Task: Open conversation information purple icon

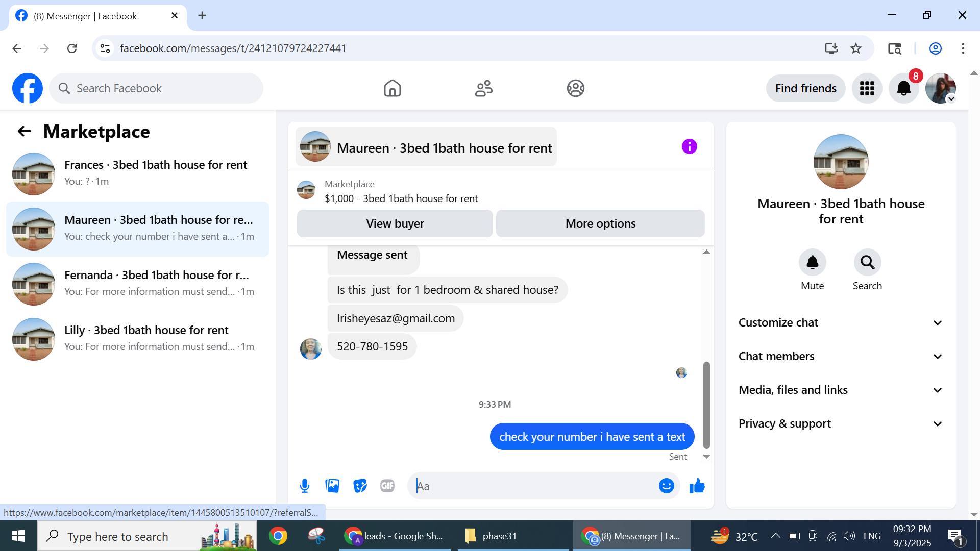Action: (689, 147)
